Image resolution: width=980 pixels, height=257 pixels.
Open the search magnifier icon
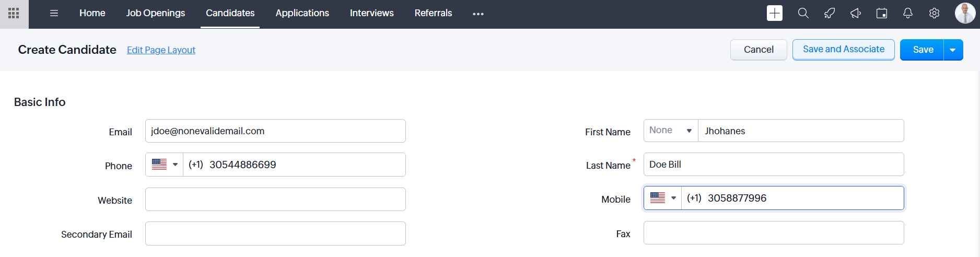click(803, 14)
